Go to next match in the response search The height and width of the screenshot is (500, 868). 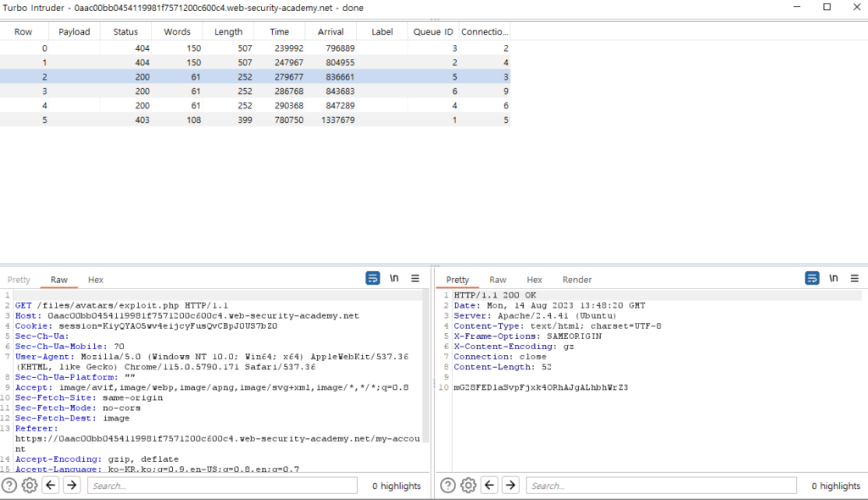[510, 486]
